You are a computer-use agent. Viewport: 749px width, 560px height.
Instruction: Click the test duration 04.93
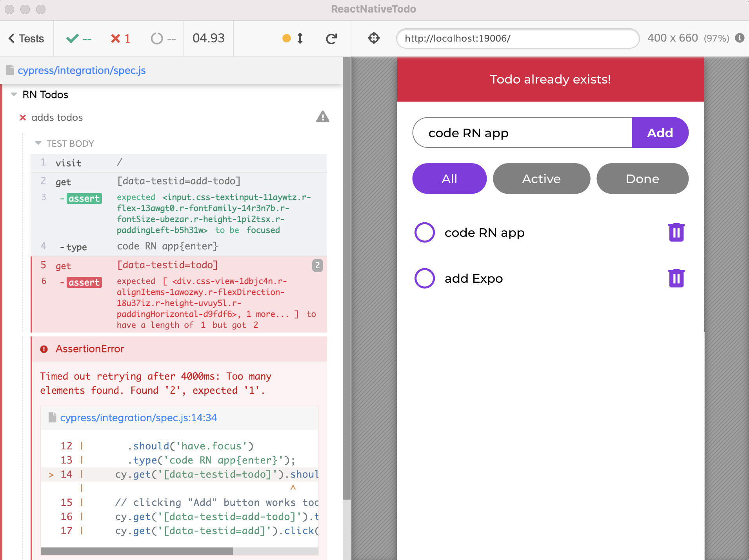pyautogui.click(x=209, y=38)
